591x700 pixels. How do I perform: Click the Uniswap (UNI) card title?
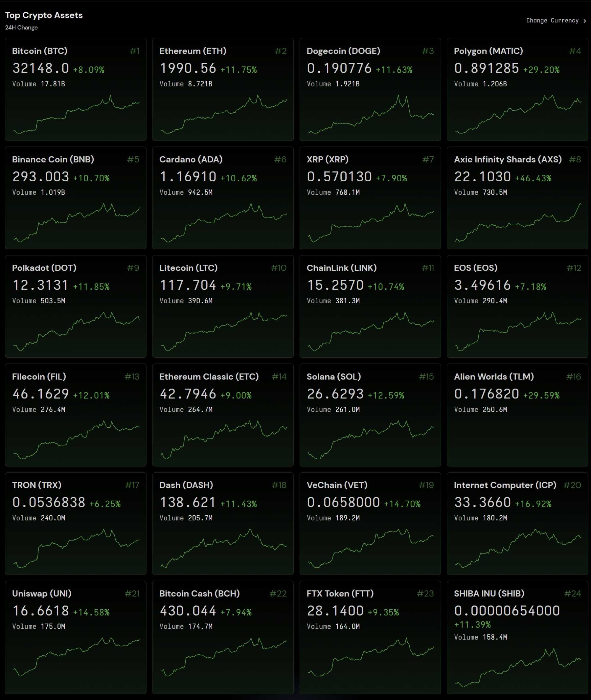click(42, 593)
